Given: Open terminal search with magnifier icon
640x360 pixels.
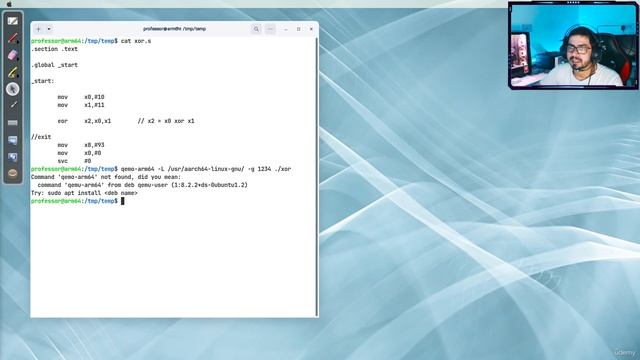Looking at the screenshot, I should coord(256,29).
